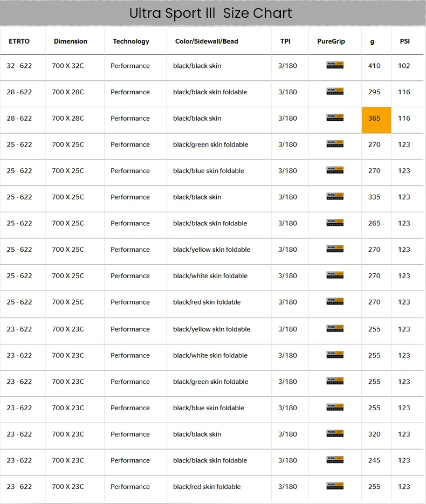
Task: Select 23C black/white skin foldable text
Action: [x=210, y=356]
